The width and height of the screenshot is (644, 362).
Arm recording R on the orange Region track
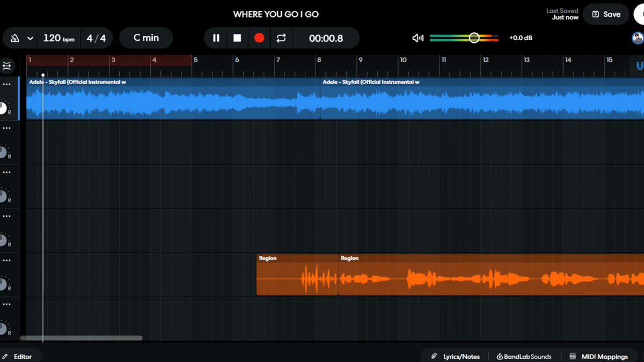click(10, 289)
